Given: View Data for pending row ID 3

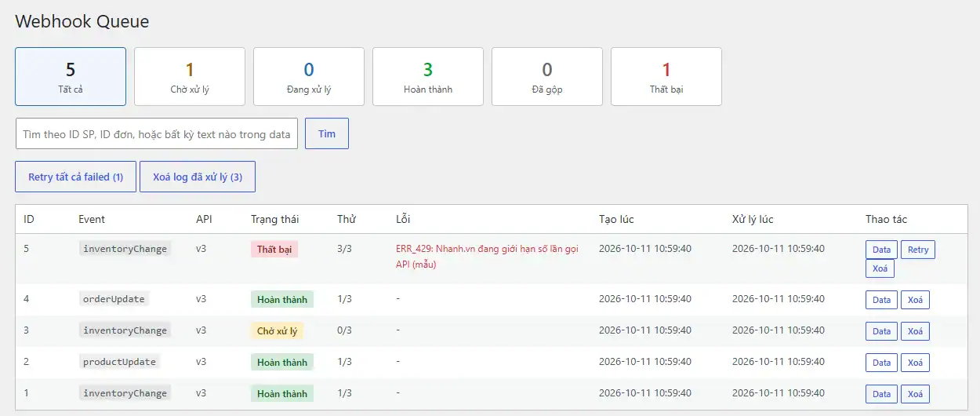Looking at the screenshot, I should click(x=881, y=331).
